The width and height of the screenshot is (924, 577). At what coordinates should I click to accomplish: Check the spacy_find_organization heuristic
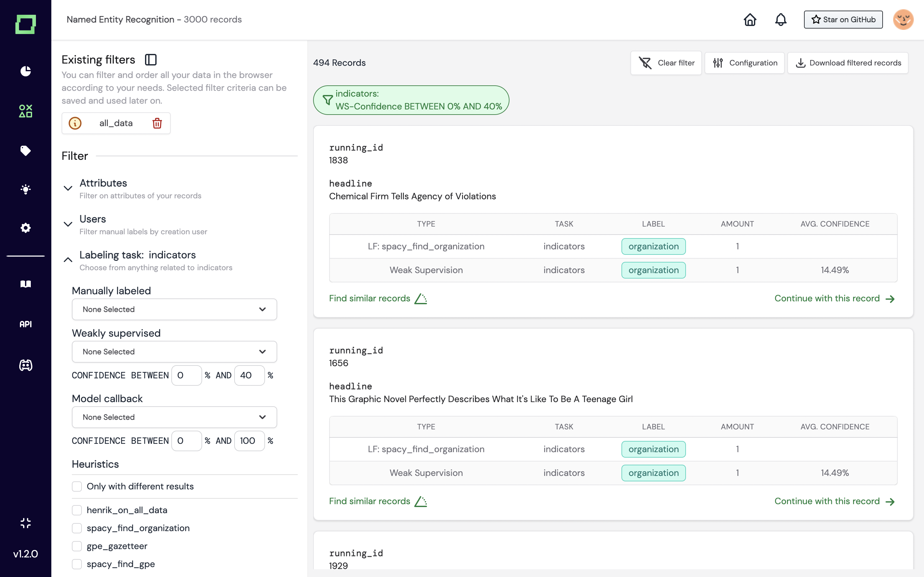(77, 528)
